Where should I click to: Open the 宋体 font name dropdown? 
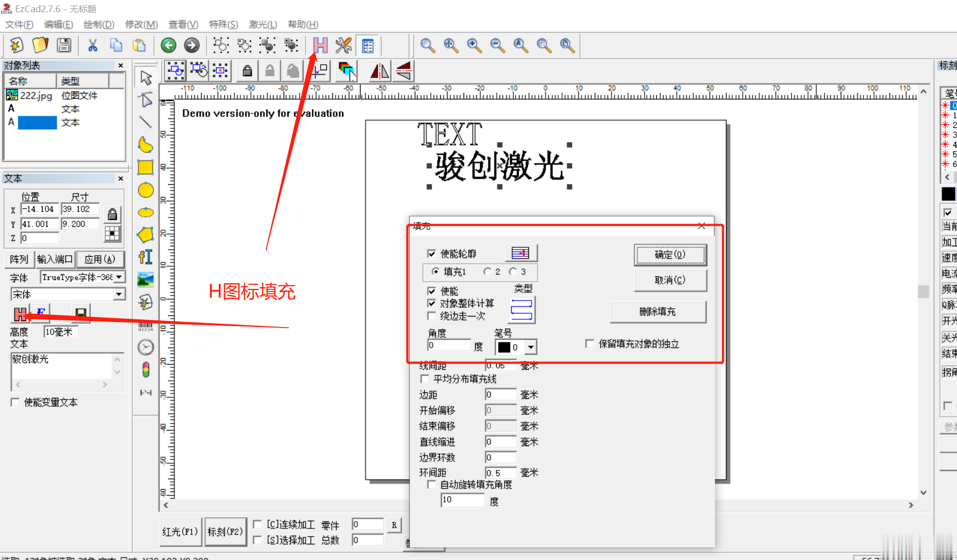(119, 294)
